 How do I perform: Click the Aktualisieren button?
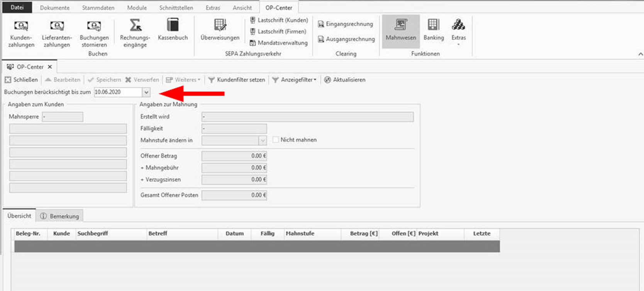tap(345, 80)
